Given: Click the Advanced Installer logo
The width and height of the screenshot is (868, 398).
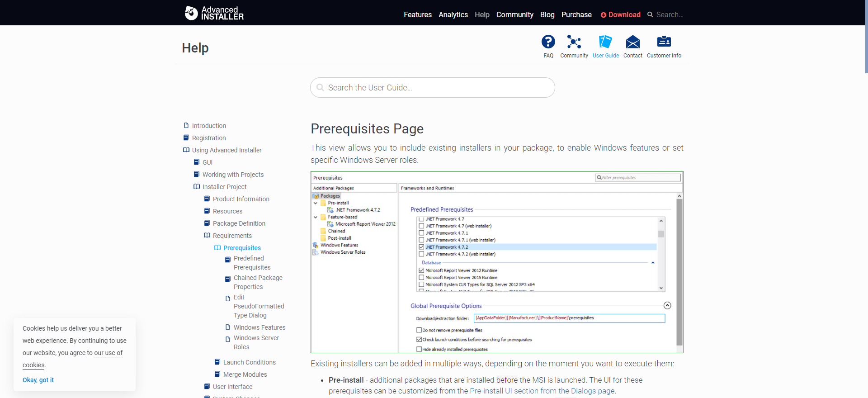Looking at the screenshot, I should pyautogui.click(x=214, y=13).
